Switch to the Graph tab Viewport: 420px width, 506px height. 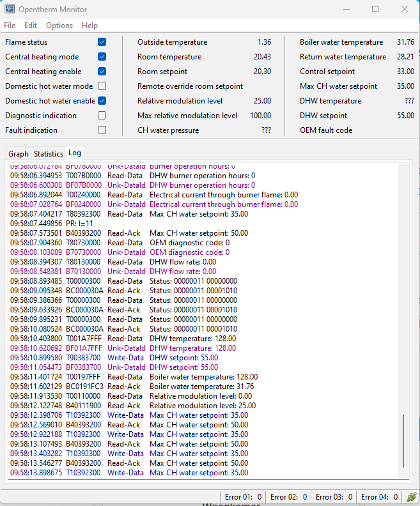pyautogui.click(x=19, y=154)
